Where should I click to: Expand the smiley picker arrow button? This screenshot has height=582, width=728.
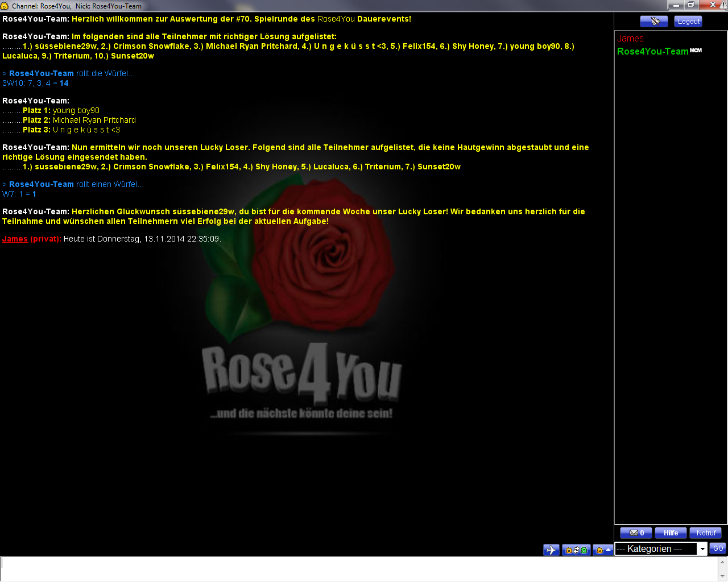click(602, 550)
